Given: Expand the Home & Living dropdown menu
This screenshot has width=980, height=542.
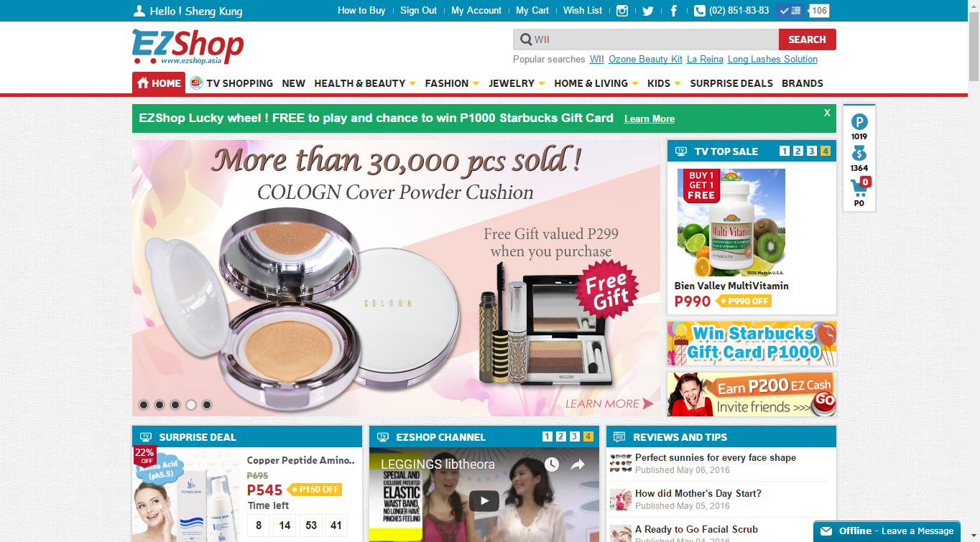Looking at the screenshot, I should 596,83.
